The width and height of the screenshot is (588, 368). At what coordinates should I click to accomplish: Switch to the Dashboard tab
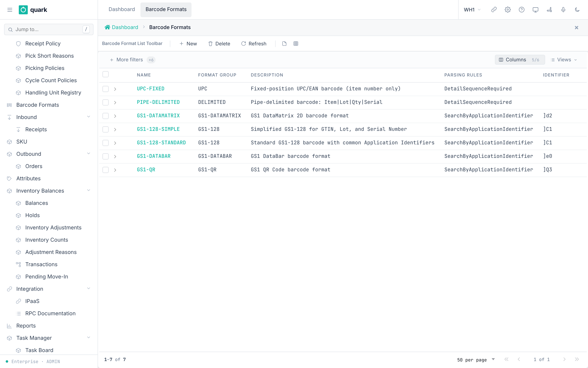pos(121,9)
